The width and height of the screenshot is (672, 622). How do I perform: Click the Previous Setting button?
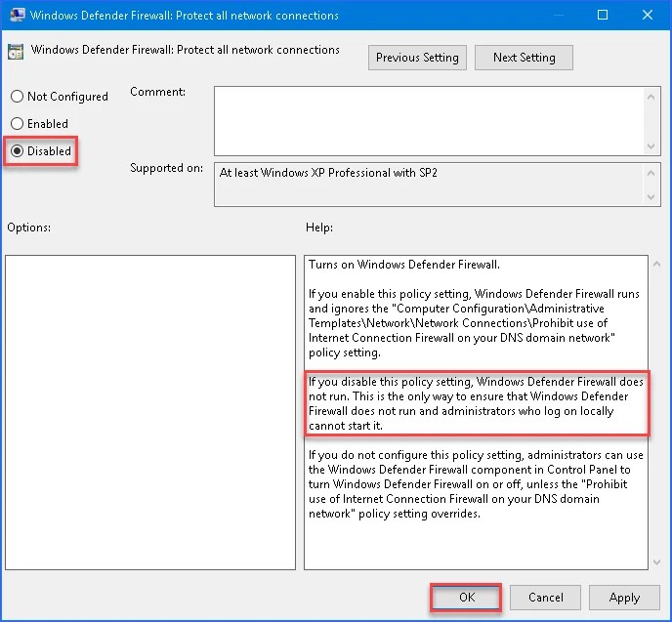pos(417,58)
